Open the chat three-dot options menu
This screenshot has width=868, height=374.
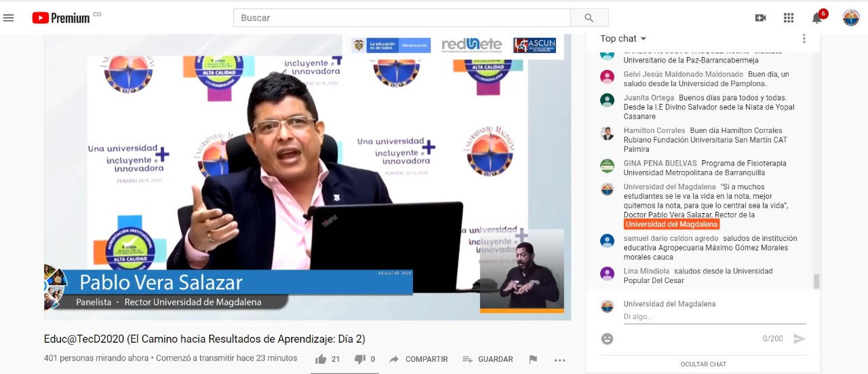click(x=804, y=39)
